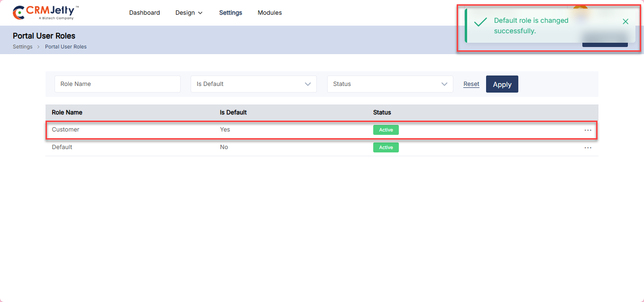Select Settings in the top navigation

(x=230, y=13)
